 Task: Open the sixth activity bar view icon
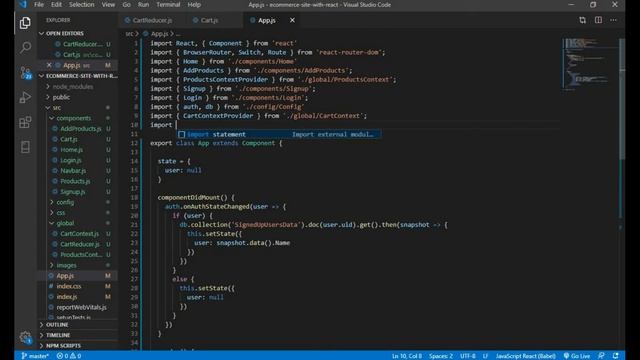[25, 147]
